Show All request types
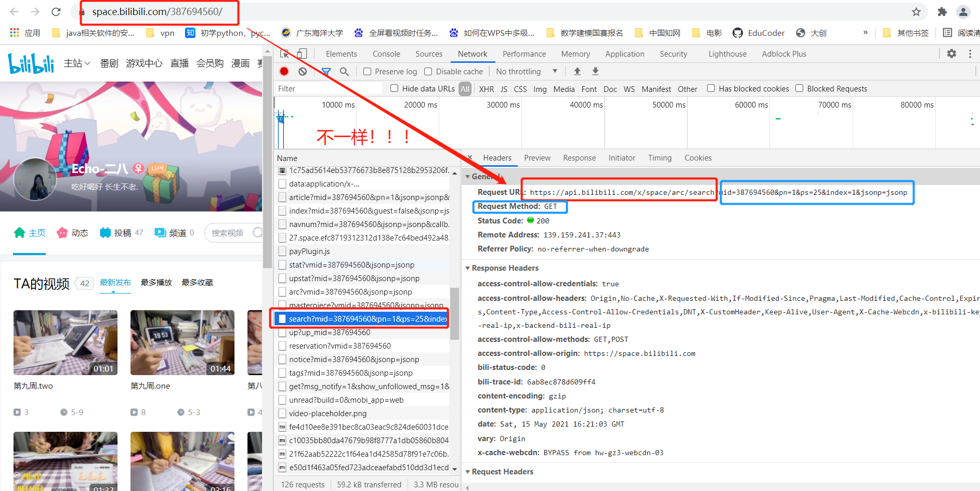980x491 pixels. [x=465, y=89]
